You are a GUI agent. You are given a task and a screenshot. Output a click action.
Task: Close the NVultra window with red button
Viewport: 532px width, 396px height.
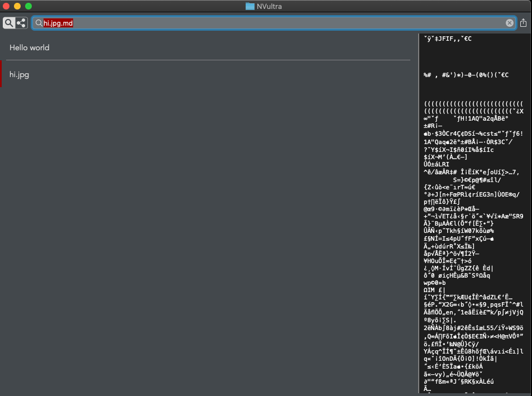(6, 6)
